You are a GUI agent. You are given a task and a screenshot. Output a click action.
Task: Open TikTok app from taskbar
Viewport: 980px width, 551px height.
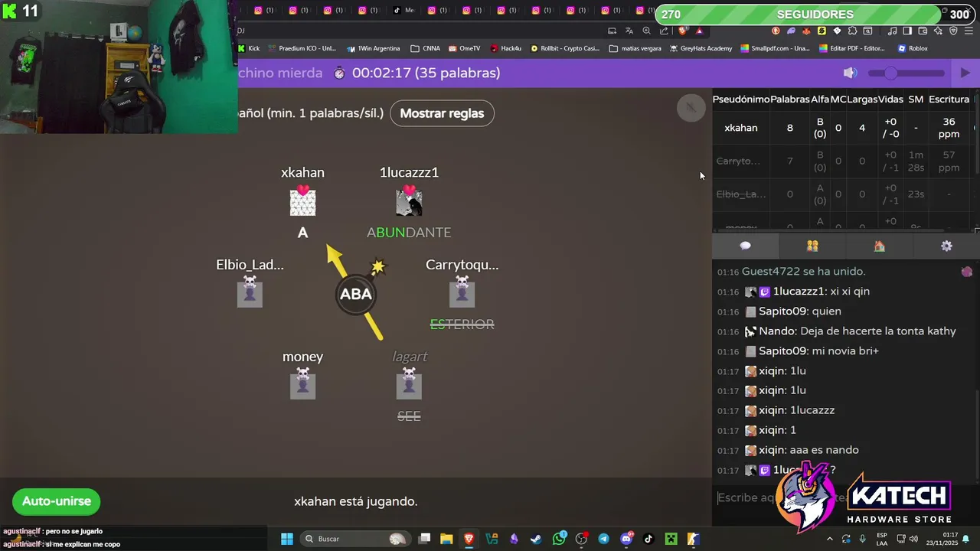pos(648,539)
